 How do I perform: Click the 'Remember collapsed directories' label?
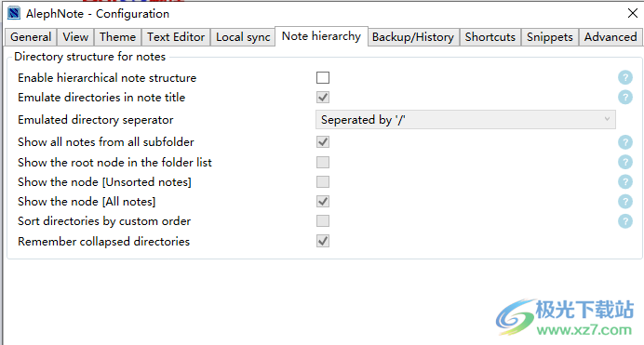[103, 241]
